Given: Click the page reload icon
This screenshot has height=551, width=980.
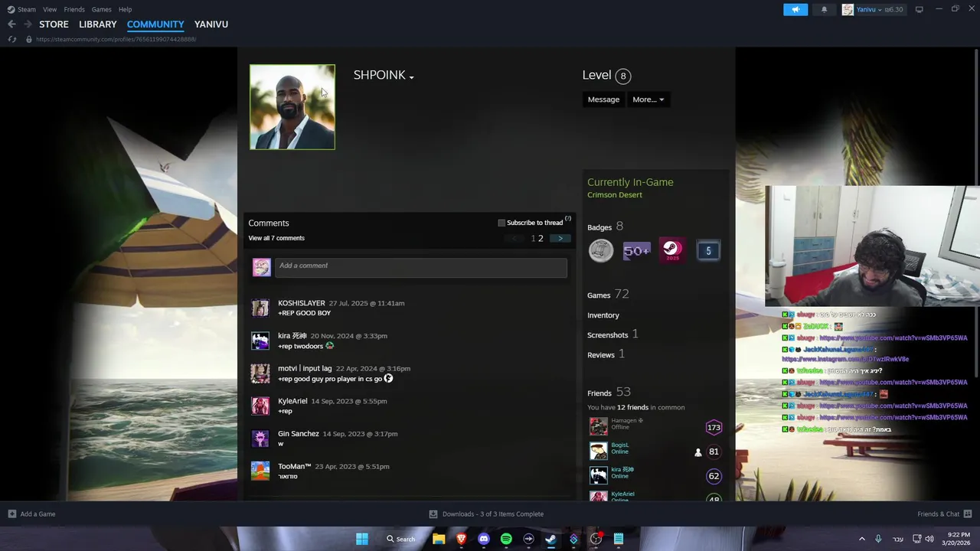Looking at the screenshot, I should 12,39.
